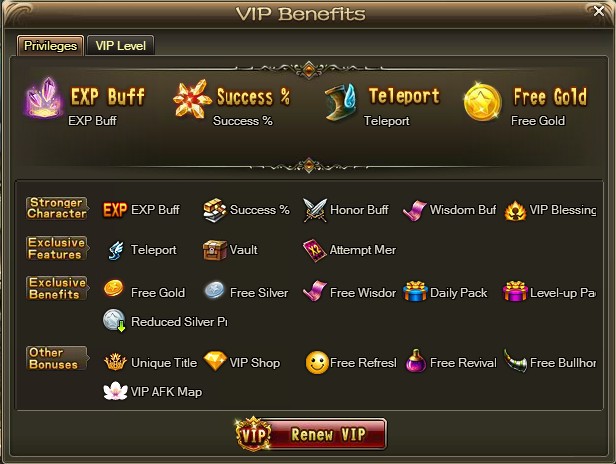Viewport: 616px width, 464px height.
Task: Click the Free Gold star coin icon
Action: click(482, 103)
